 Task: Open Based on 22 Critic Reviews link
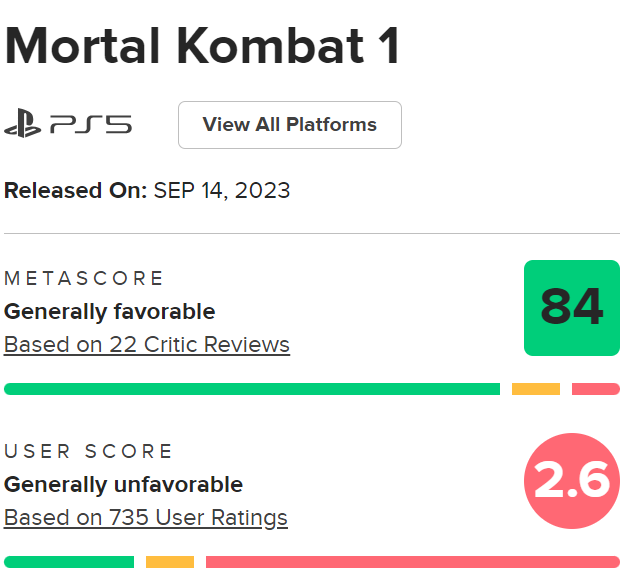pyautogui.click(x=147, y=345)
